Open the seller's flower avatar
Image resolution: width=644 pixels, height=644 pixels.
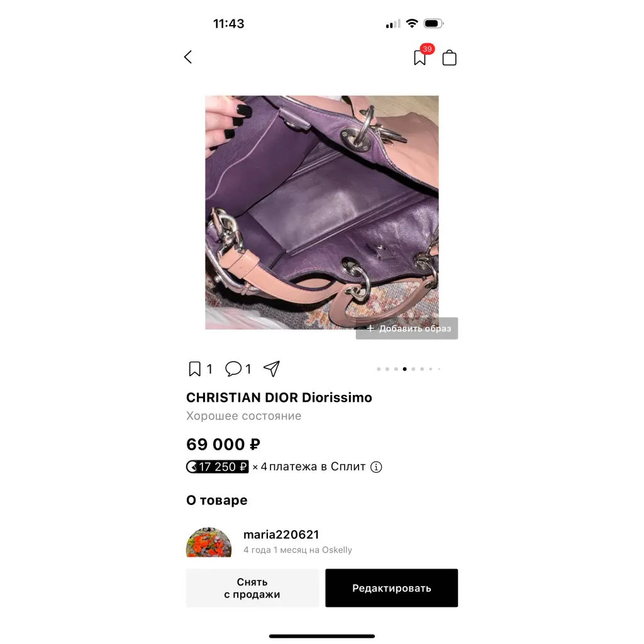coord(209,542)
